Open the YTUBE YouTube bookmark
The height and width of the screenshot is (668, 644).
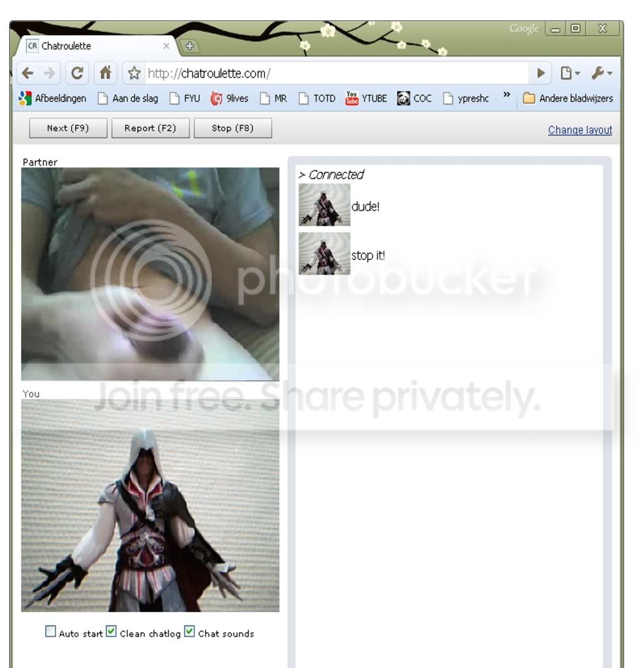[x=366, y=99]
